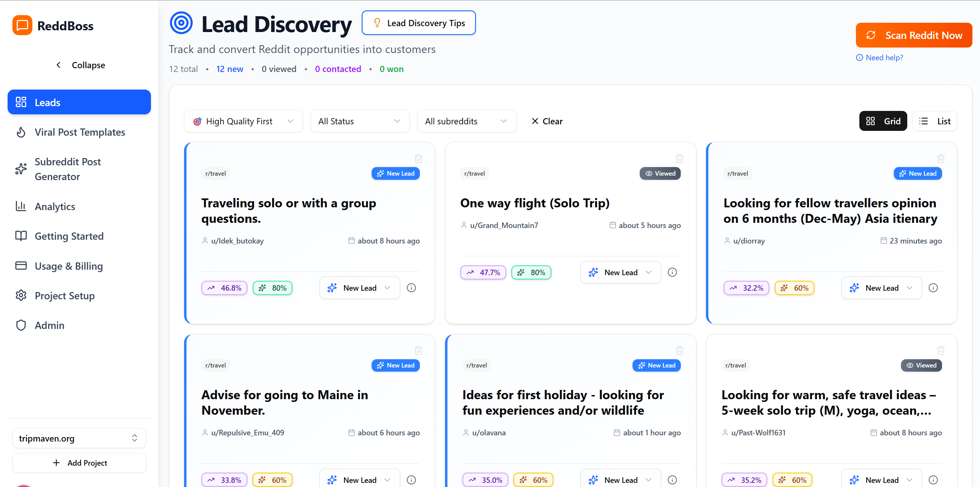Screen dimensions: 980x487
Task: Enable Grid view
Action: click(x=883, y=121)
